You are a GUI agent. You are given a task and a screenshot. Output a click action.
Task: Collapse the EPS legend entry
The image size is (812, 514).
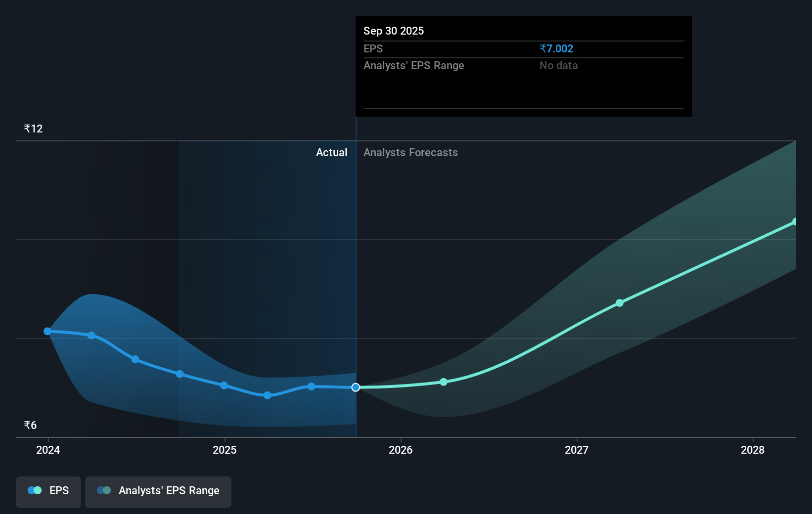(58, 490)
